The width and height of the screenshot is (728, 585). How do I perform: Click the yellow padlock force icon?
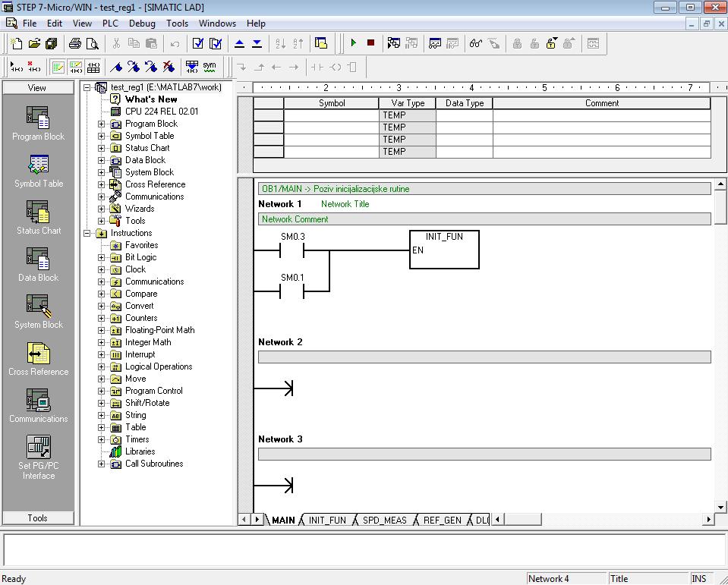(x=552, y=43)
